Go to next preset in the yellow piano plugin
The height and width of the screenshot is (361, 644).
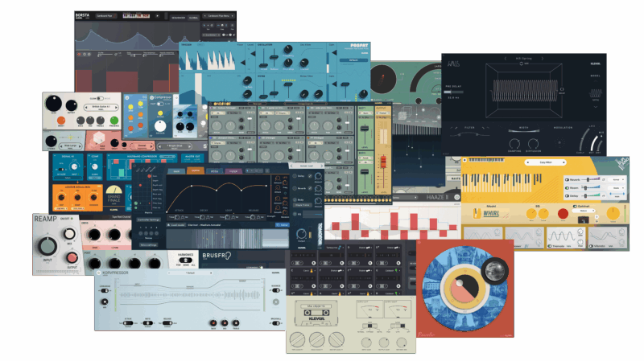(564, 162)
